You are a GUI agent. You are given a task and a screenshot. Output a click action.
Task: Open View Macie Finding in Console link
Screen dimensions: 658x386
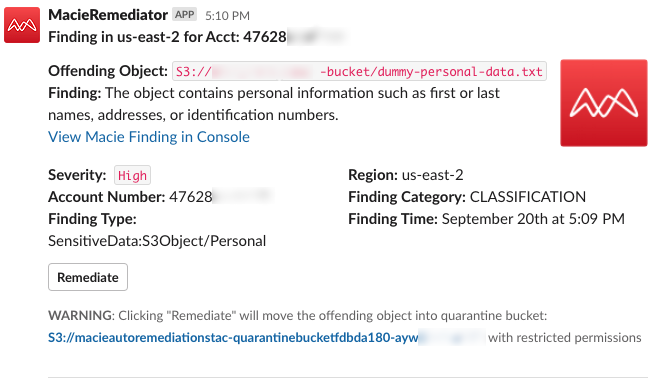(x=149, y=137)
